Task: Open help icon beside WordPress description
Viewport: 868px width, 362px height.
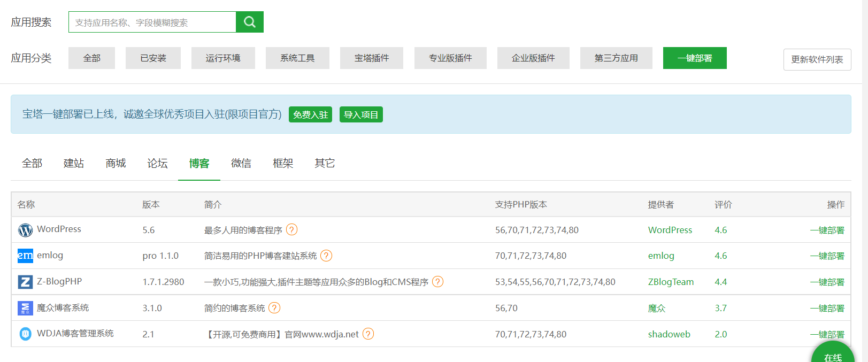Action: 291,229
